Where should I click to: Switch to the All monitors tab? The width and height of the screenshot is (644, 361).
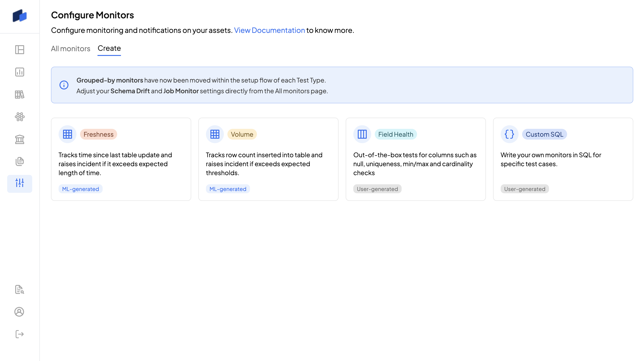tap(70, 49)
